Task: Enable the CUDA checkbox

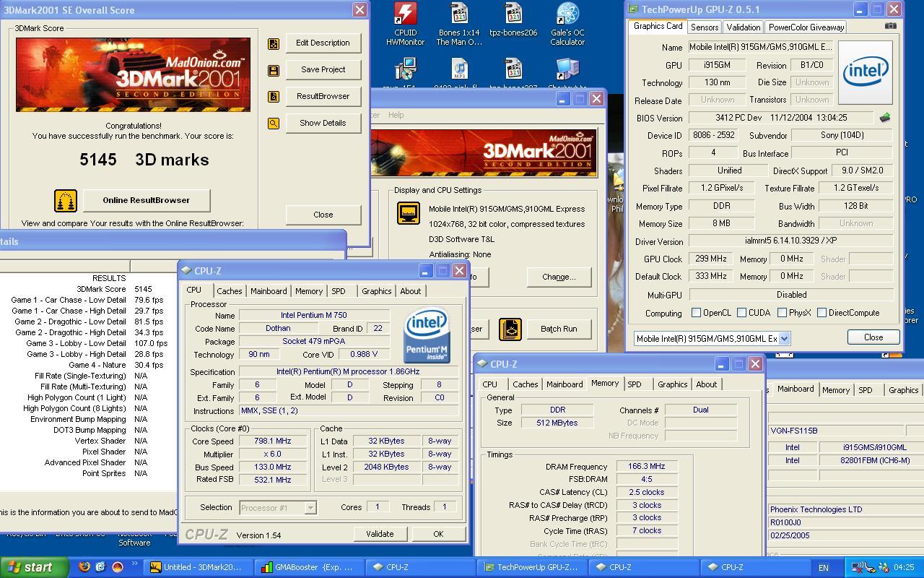Action: (741, 313)
